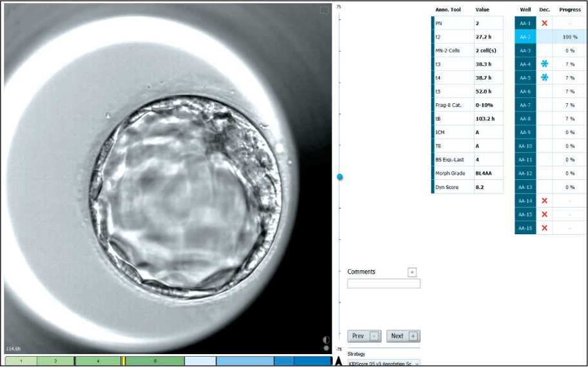Image resolution: width=588 pixels, height=367 pixels.
Task: Click the 114.6h timestamp on the image
Action: tap(13, 348)
